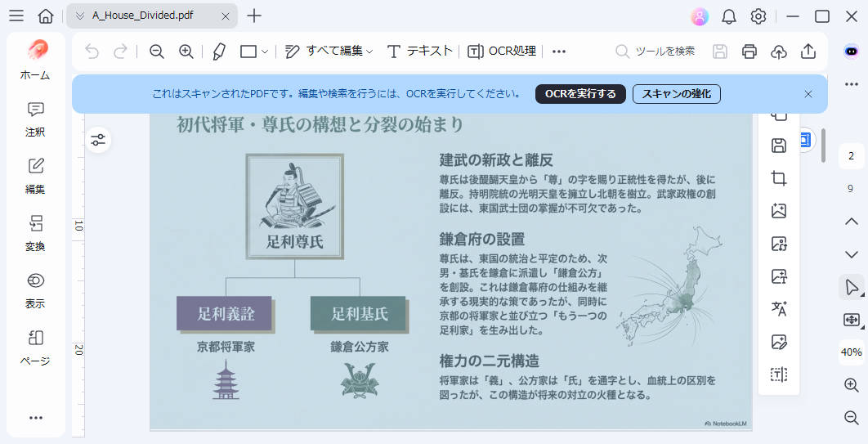Image resolution: width=868 pixels, height=444 pixels.
Task: Open the properties sliders panel icon
Action: 99,140
